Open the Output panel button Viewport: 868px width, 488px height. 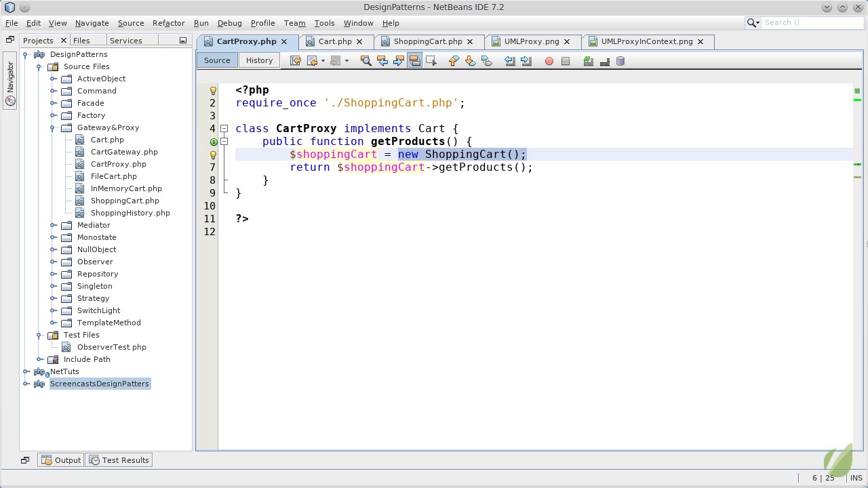[x=61, y=460]
